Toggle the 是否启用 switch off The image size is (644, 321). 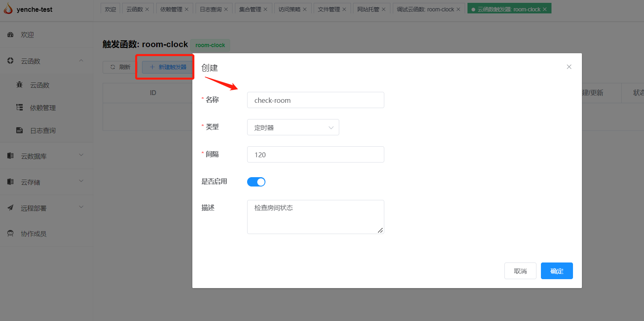[256, 182]
